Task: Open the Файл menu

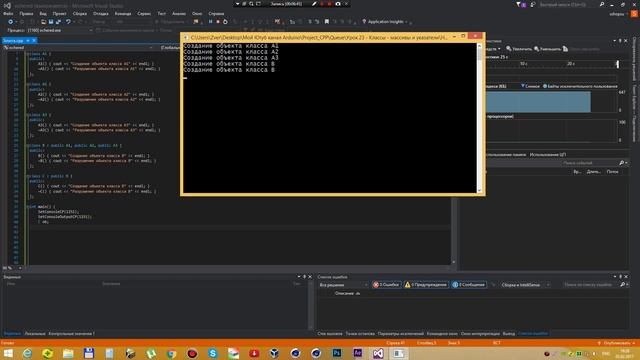Action: (8, 13)
